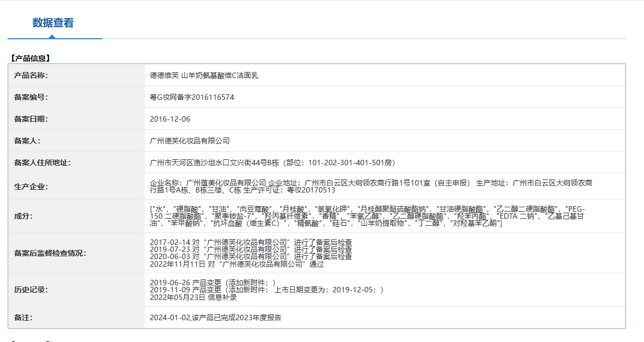The width and height of the screenshot is (644, 342).
Task: Select the 备注 row label
Action: pyautogui.click(x=24, y=318)
